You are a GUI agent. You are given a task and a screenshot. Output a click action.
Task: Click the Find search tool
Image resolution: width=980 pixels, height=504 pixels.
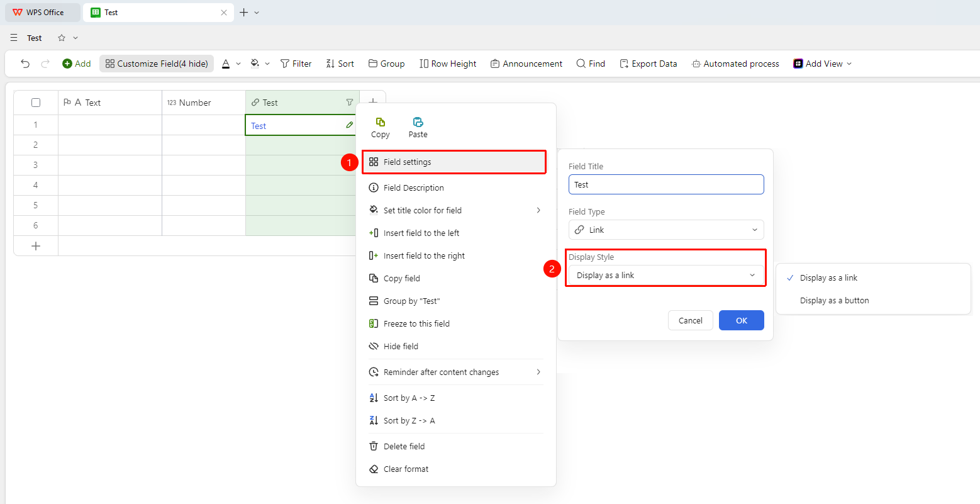[x=591, y=64]
